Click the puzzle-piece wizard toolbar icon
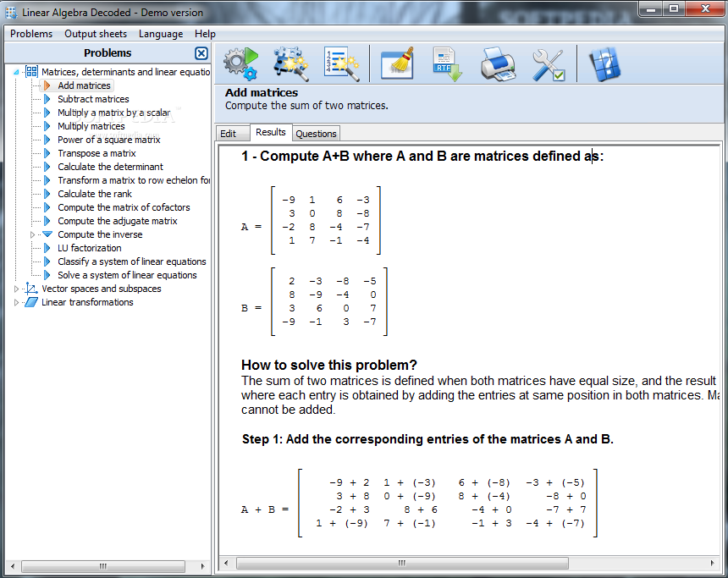Image resolution: width=728 pixels, height=578 pixels. [x=290, y=63]
